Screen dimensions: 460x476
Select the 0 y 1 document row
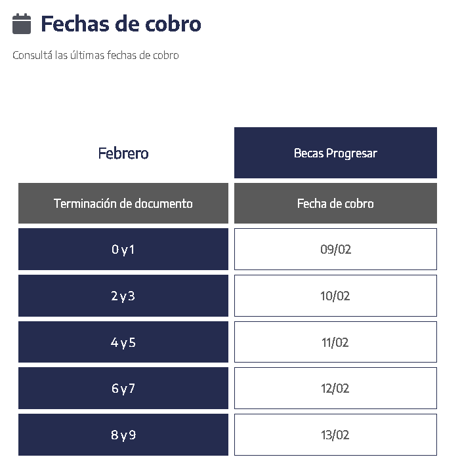[123, 249]
